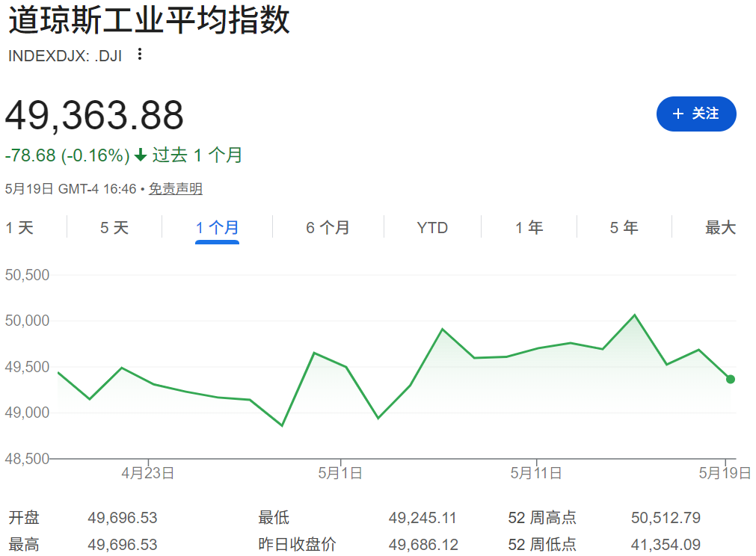Click the 50,000 y-axis label
The image size is (756, 556).
click(x=27, y=321)
